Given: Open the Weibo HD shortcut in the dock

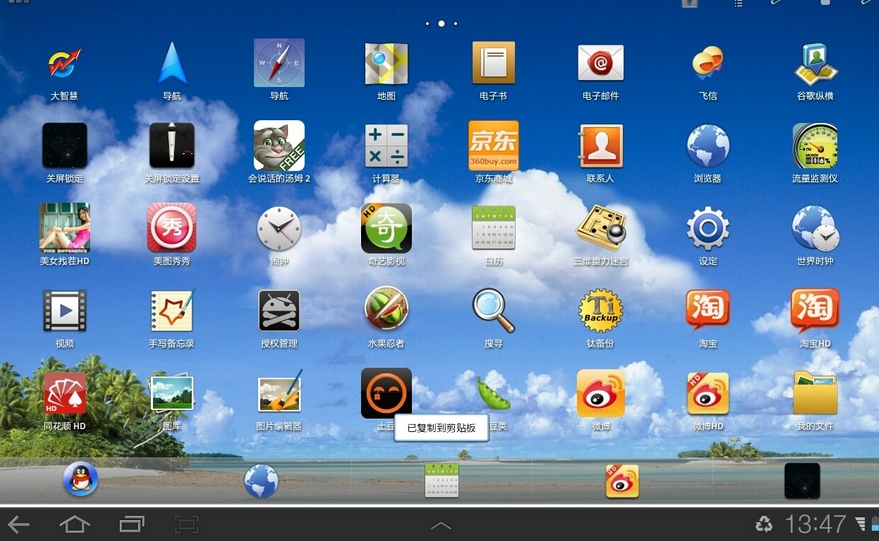Looking at the screenshot, I should click(x=622, y=480).
